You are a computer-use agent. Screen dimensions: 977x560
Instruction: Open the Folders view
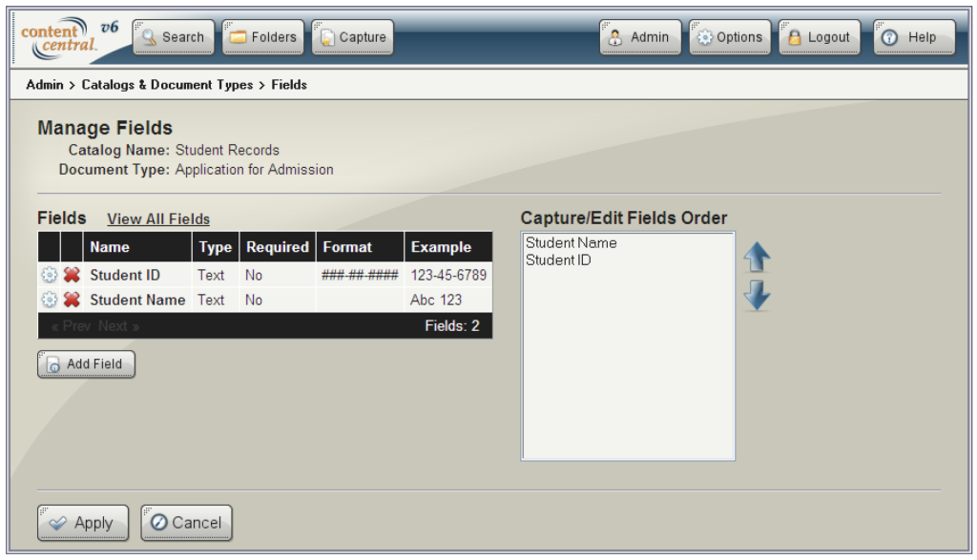pos(263,36)
